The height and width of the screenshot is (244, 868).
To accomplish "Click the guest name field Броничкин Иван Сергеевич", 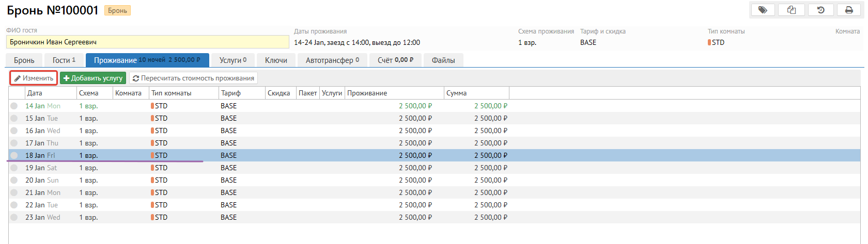I will (x=147, y=42).
